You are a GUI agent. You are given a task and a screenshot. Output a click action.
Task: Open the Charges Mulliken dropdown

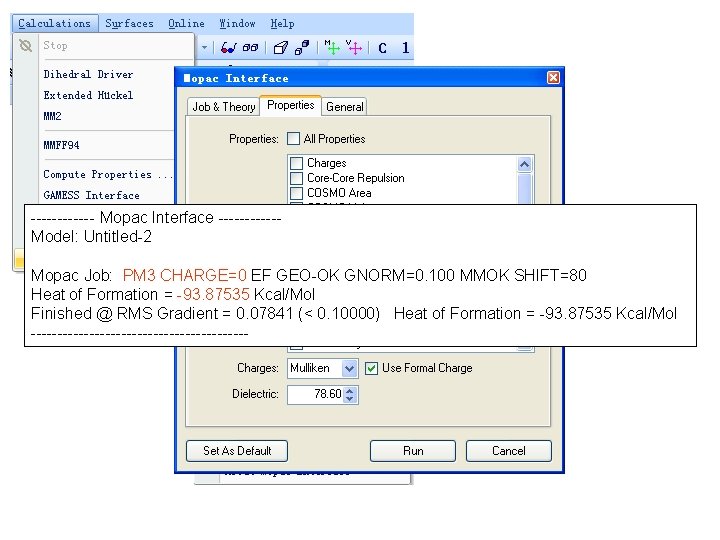coord(349,368)
